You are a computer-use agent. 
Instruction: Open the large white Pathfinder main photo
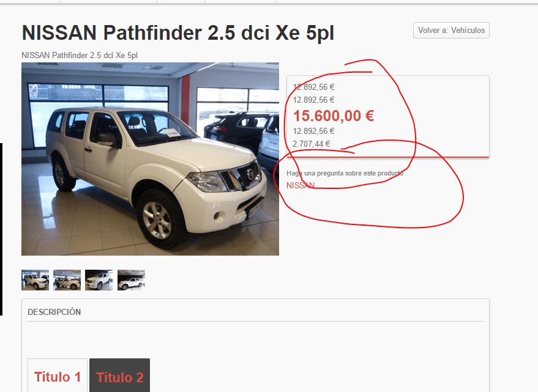coord(150,159)
